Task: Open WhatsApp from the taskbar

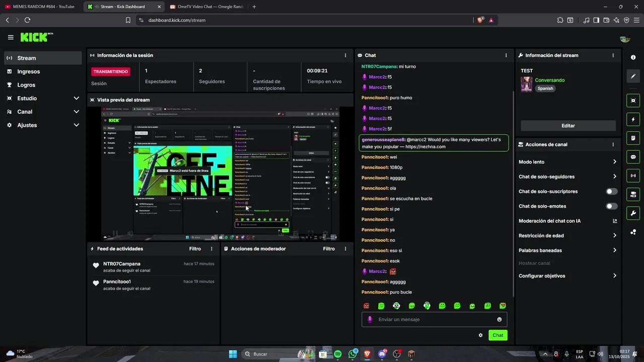Action: coord(353,354)
